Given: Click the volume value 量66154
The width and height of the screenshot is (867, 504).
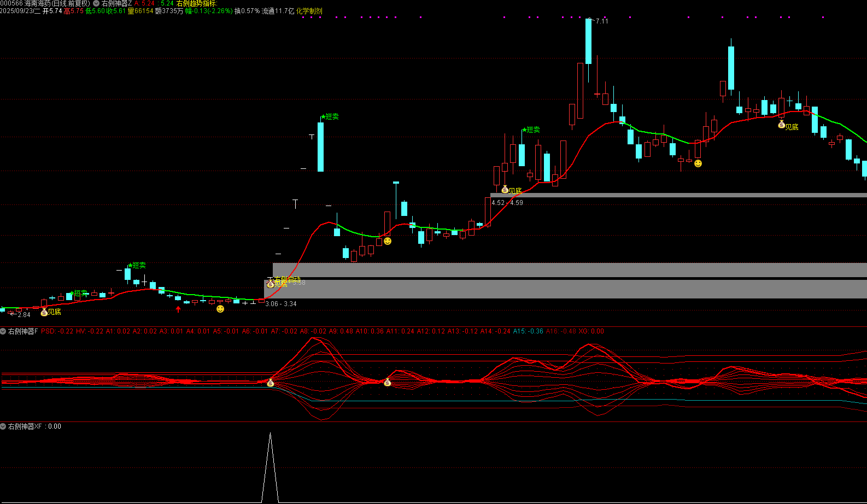Looking at the screenshot, I should [140, 11].
